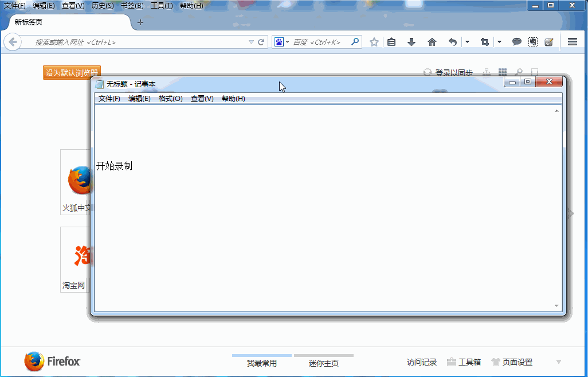Image resolution: width=588 pixels, height=377 pixels.
Task: Minimize the Notepad window
Action: [512, 82]
